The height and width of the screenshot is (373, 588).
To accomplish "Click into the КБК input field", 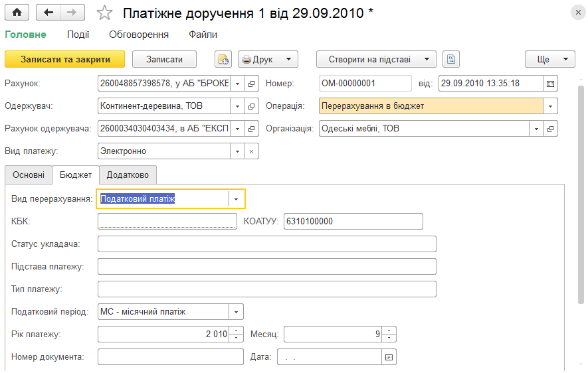I will coord(167,221).
